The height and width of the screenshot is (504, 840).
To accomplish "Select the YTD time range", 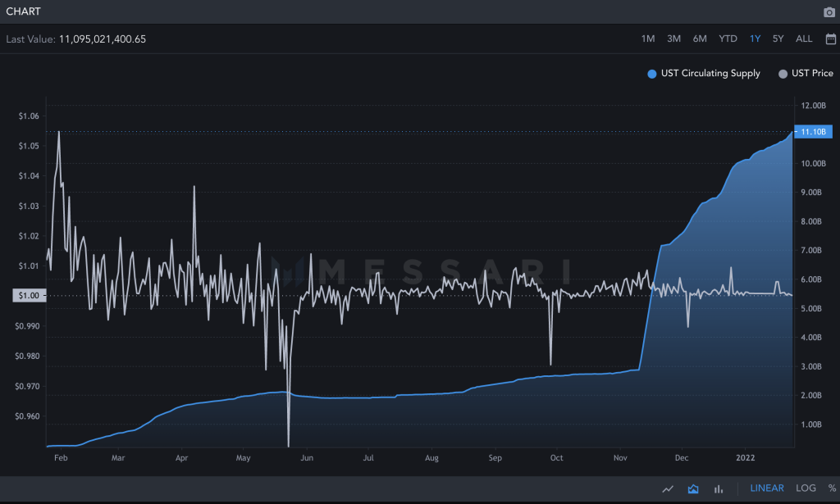I will click(728, 39).
